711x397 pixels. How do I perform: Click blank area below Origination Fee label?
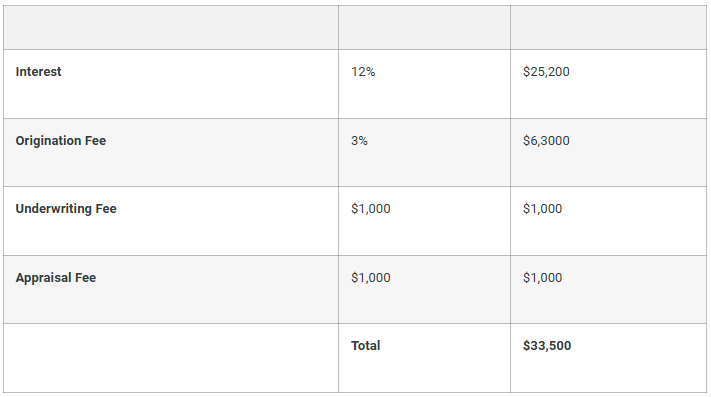[x=170, y=167]
